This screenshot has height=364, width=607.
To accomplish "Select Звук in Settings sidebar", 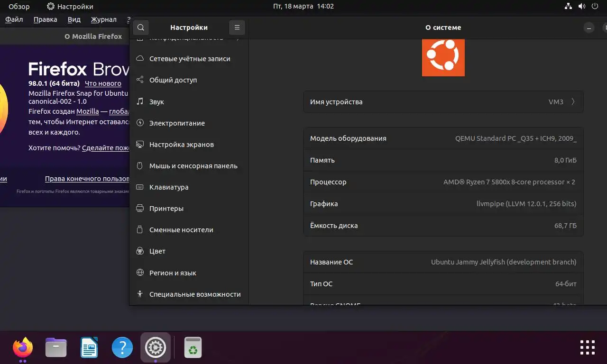I will click(x=189, y=101).
